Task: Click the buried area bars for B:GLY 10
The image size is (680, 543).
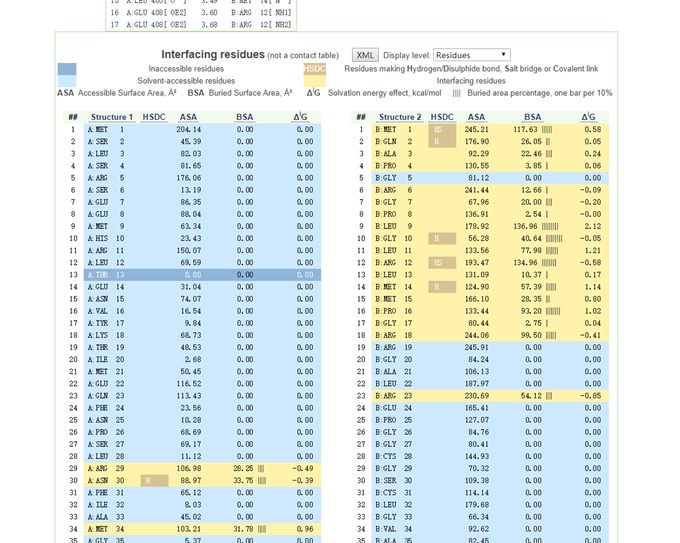Action: pos(554,239)
